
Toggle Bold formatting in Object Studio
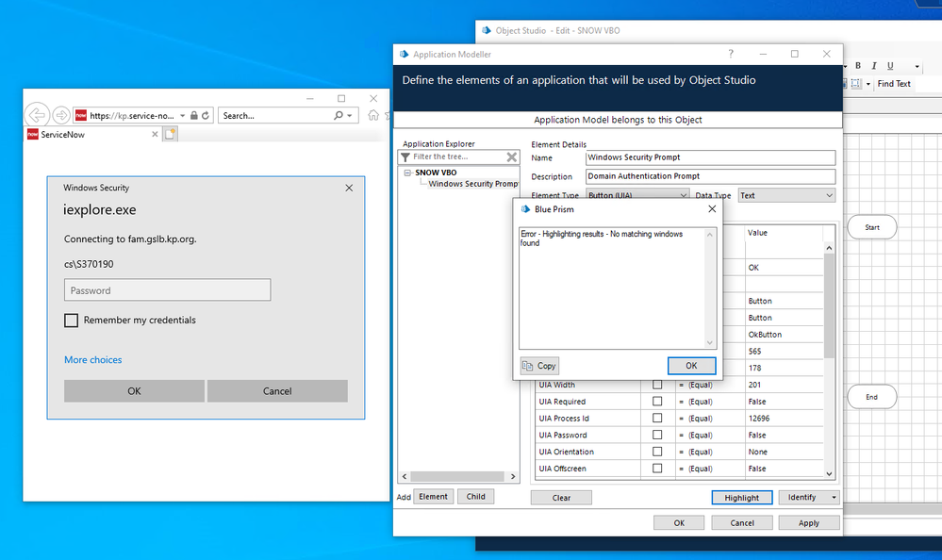(858, 66)
